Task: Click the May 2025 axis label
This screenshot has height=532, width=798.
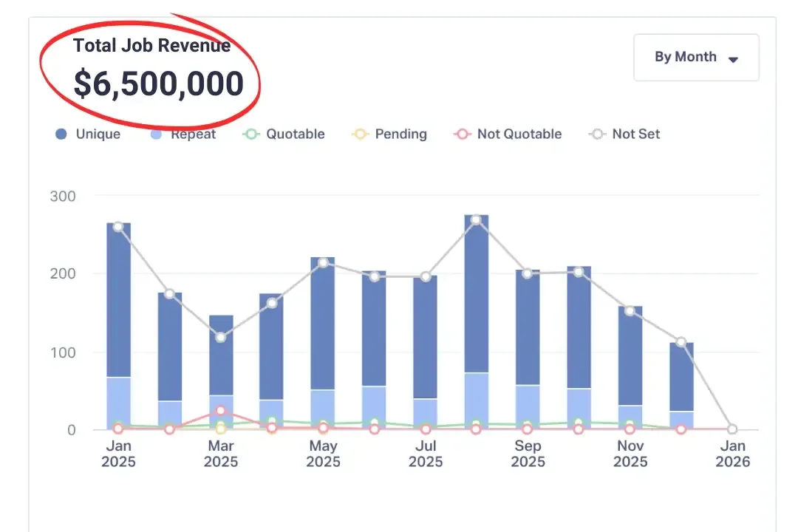Action: click(x=323, y=454)
